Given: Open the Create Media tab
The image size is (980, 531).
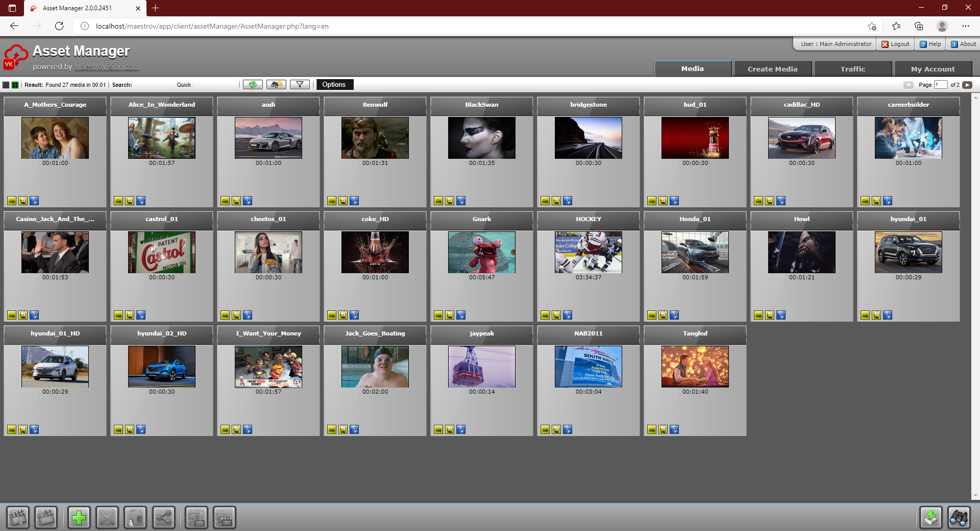Looking at the screenshot, I should tap(772, 69).
